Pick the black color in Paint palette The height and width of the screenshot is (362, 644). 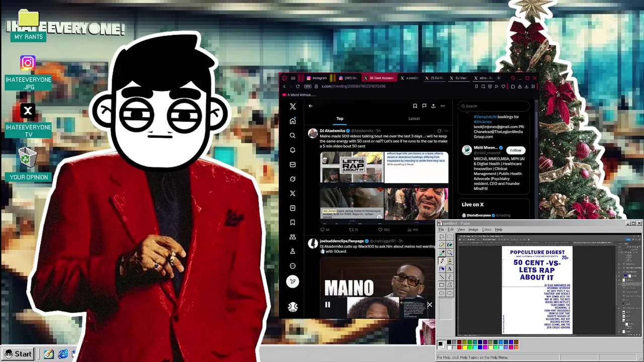(x=449, y=342)
